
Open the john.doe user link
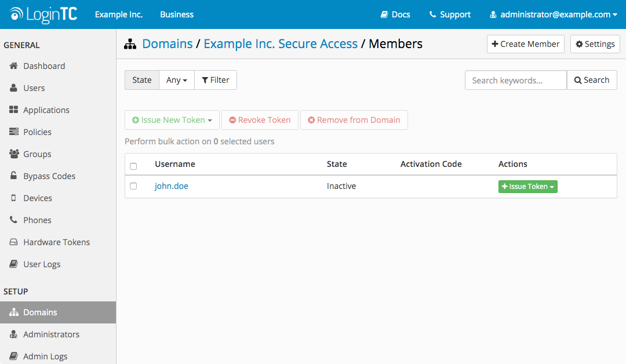click(171, 186)
